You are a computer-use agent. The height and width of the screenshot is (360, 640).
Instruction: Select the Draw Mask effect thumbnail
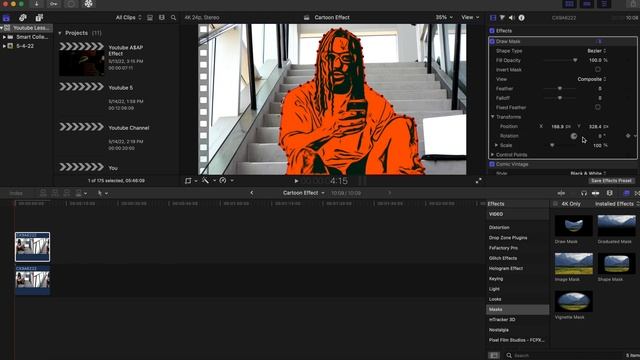[573, 226]
